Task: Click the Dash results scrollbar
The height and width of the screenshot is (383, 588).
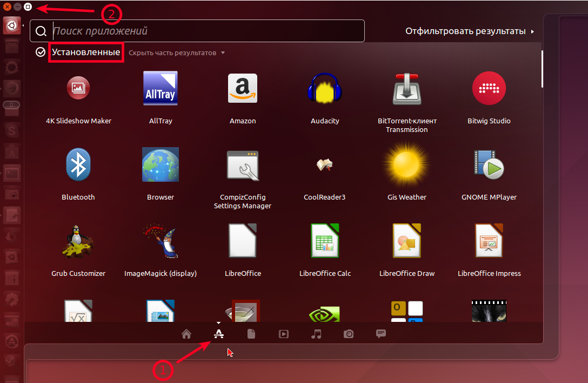Action: tap(542, 69)
